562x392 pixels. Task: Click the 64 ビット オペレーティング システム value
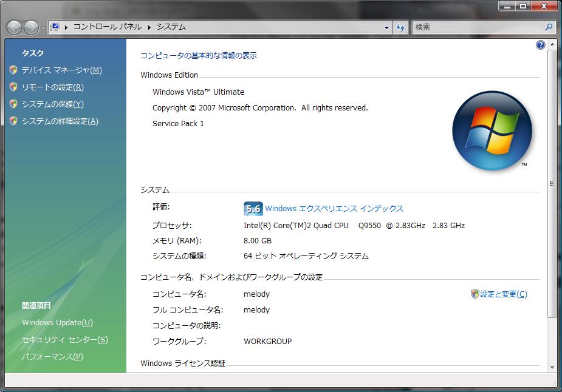click(306, 256)
